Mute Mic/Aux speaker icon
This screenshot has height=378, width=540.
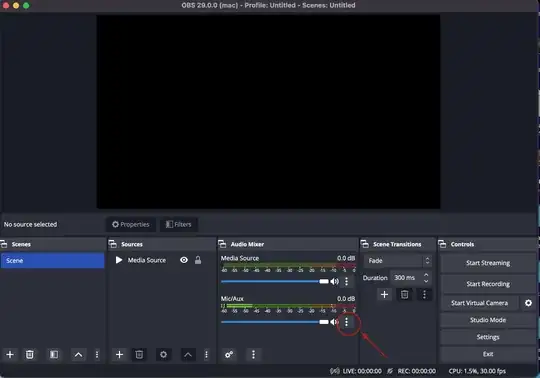point(334,322)
